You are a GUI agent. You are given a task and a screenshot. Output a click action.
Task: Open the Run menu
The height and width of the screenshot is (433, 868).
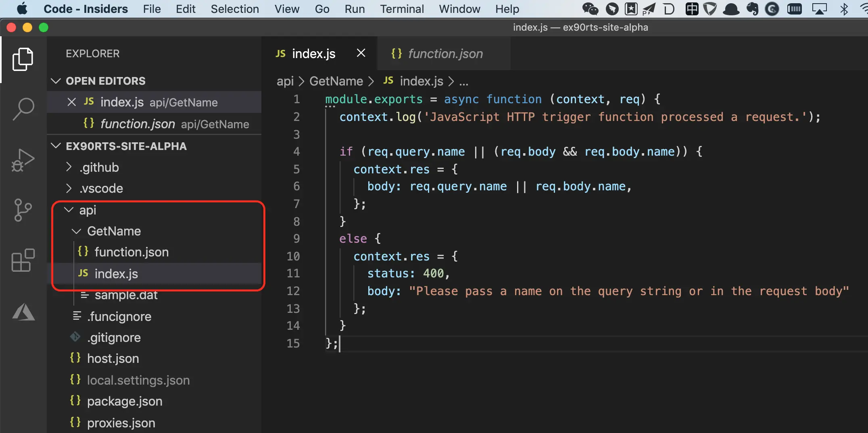tap(355, 9)
